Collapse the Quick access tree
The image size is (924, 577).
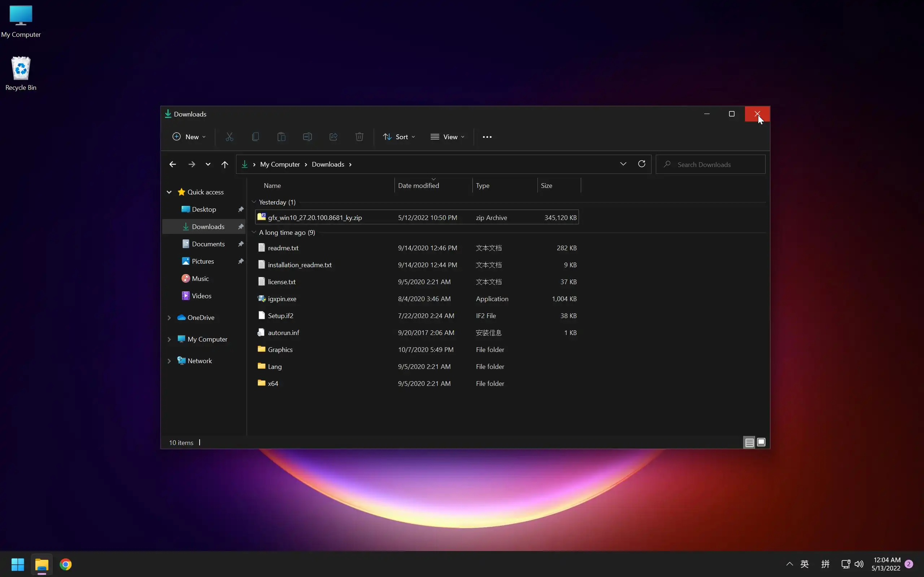tap(169, 192)
